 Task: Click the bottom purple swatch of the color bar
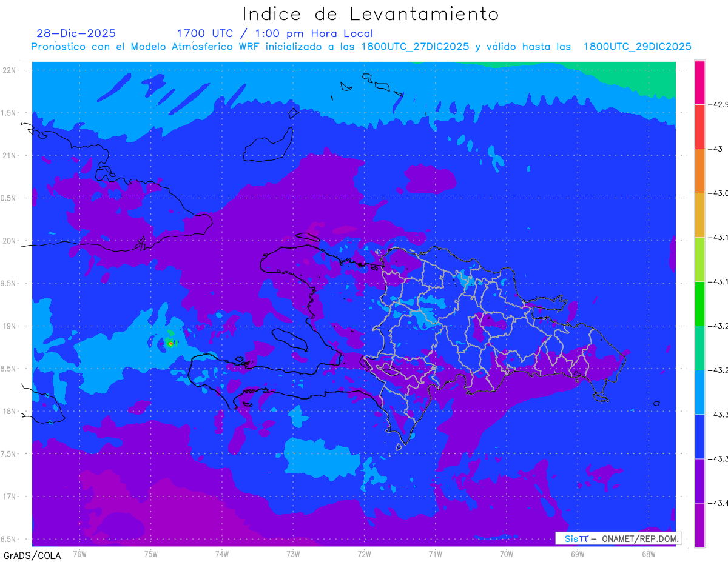(x=699, y=525)
